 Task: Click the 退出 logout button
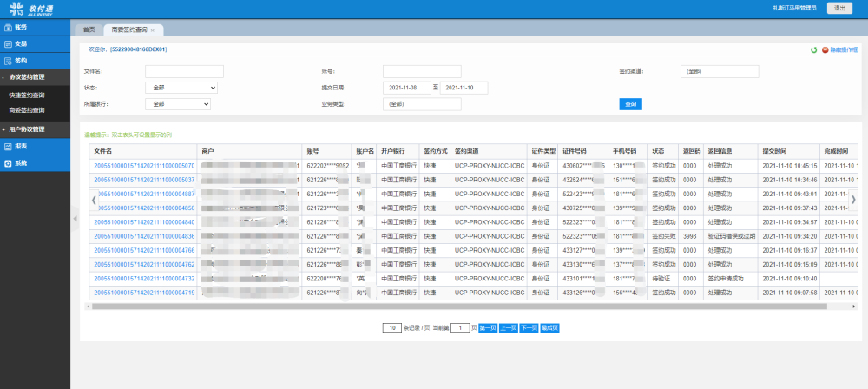[839, 9]
